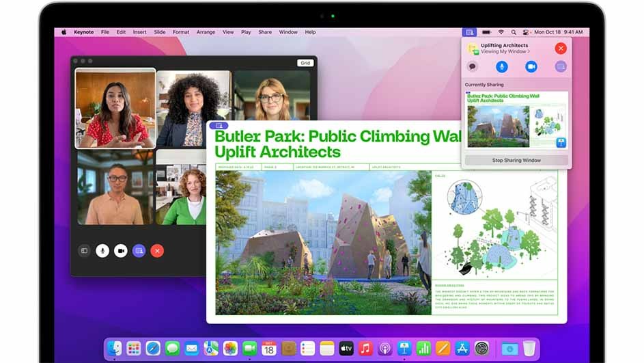
Task: Turn off camera in FaceTime call window
Action: point(121,251)
